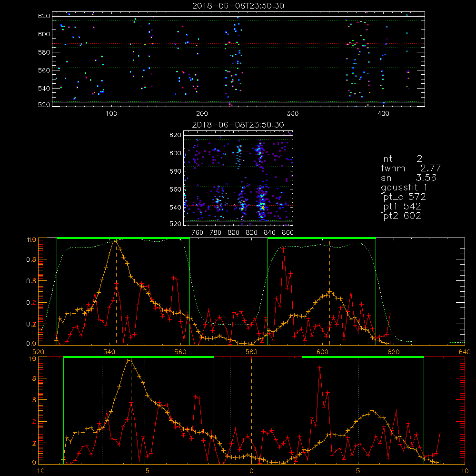Click y-axis label 0.8 on third plot
This screenshot has height=476, width=476.
pos(31,260)
